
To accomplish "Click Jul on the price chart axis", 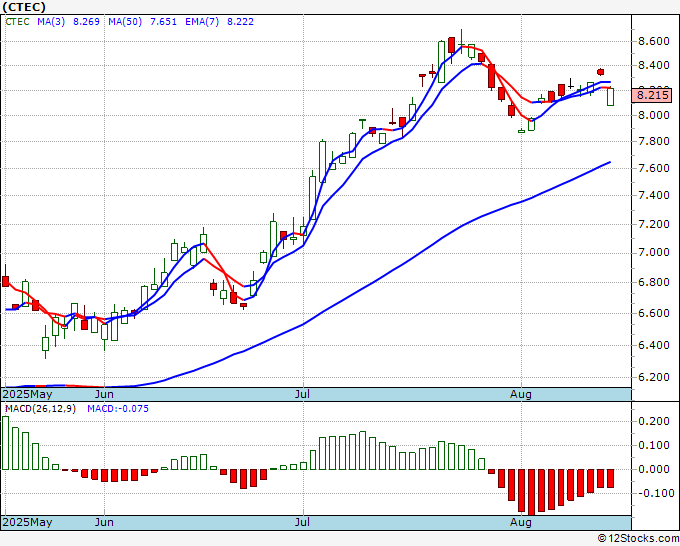I will click(302, 394).
